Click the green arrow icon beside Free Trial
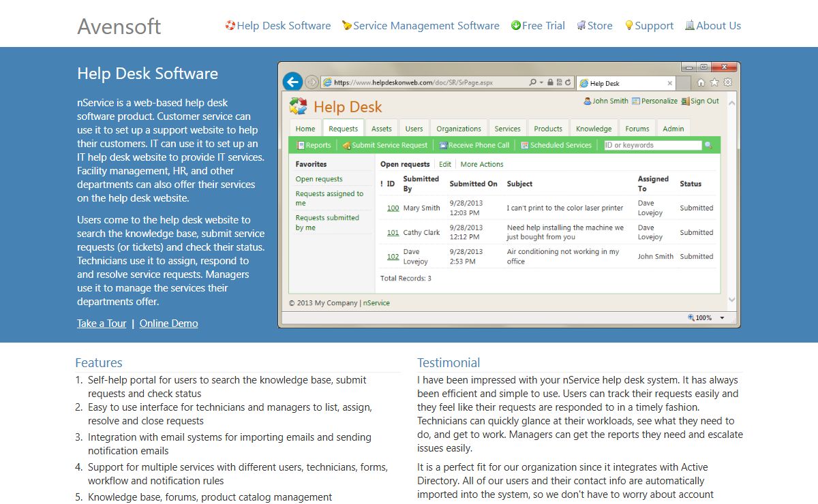Image resolution: width=818 pixels, height=504 pixels. tap(516, 26)
